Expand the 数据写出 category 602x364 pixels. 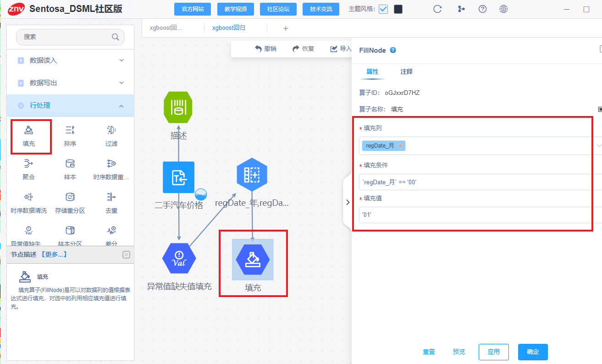122,83
